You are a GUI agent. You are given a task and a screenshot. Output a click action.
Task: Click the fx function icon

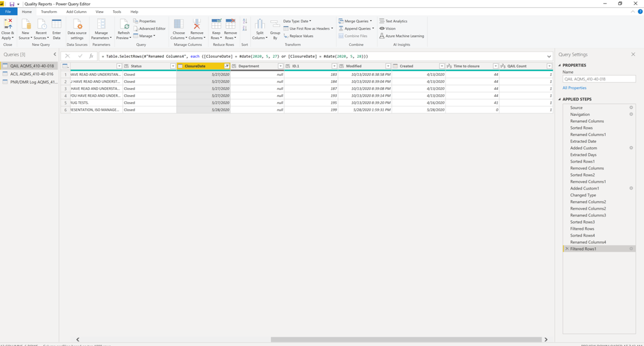coord(91,56)
